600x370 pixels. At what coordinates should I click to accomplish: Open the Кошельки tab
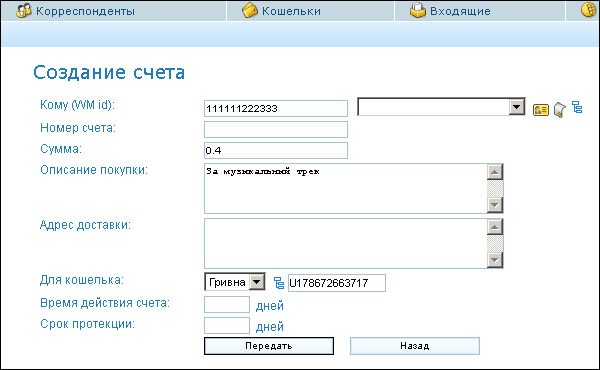point(310,11)
